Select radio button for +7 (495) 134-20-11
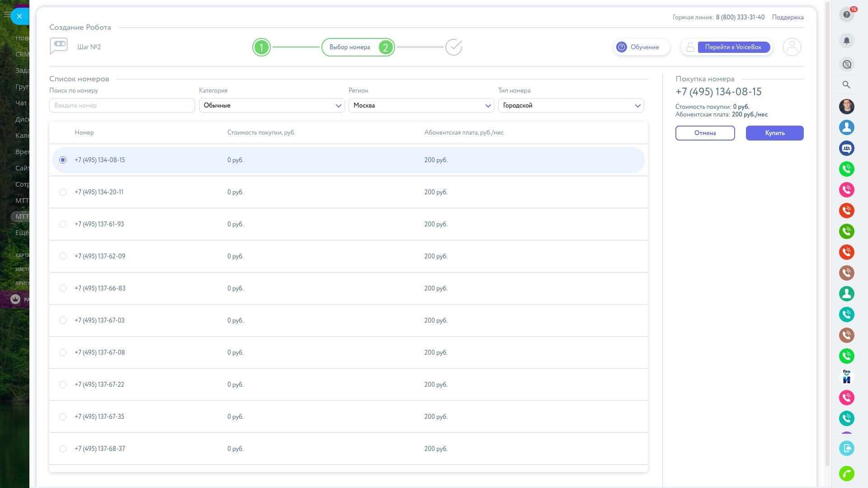The image size is (868, 488). (63, 192)
